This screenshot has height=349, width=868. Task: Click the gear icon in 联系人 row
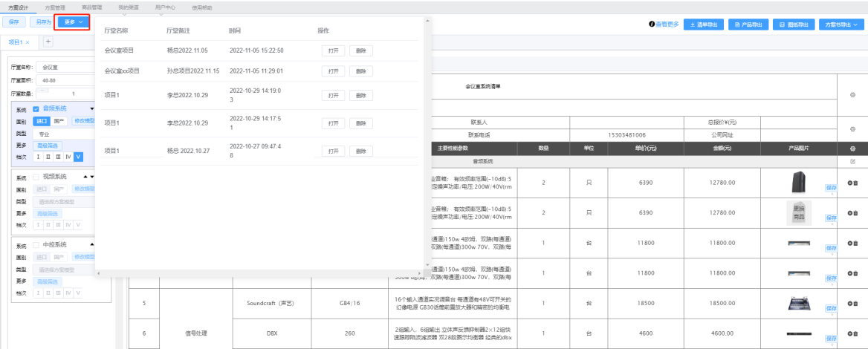pyautogui.click(x=852, y=128)
